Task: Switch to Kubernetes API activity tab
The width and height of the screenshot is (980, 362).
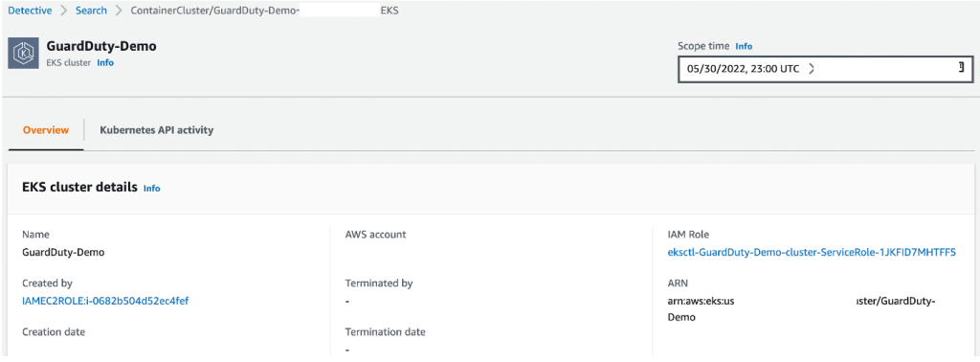Action: pos(157,130)
